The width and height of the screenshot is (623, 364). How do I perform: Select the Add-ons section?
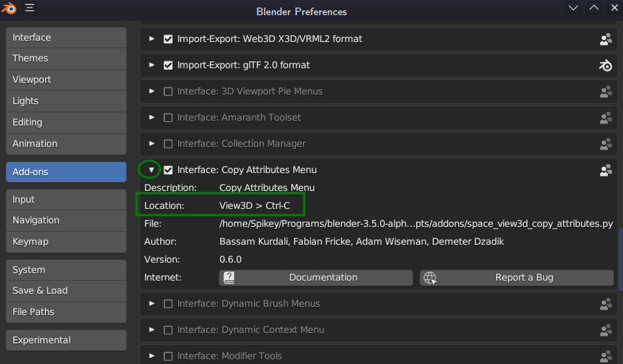[66, 172]
